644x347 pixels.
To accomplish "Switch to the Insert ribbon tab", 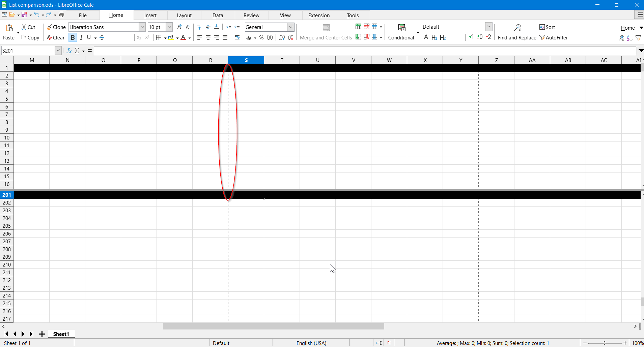I will pyautogui.click(x=150, y=15).
